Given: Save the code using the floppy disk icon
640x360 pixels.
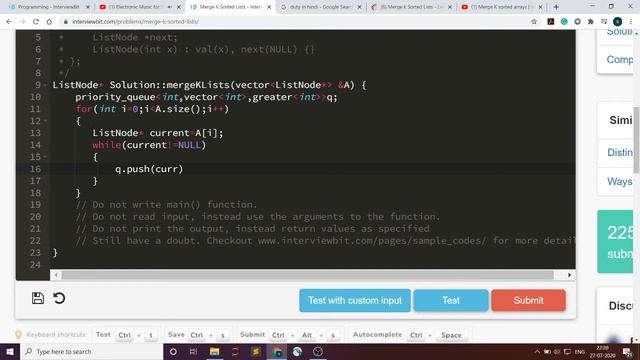Looking at the screenshot, I should [38, 298].
